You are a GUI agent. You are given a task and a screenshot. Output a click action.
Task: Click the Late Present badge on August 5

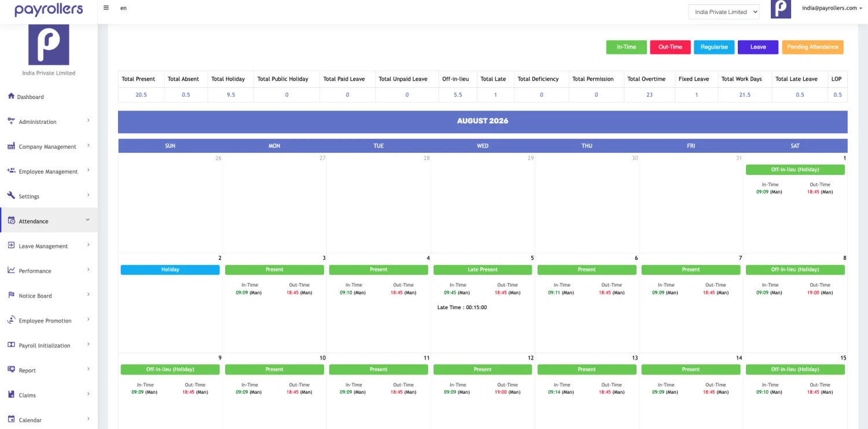pos(483,270)
